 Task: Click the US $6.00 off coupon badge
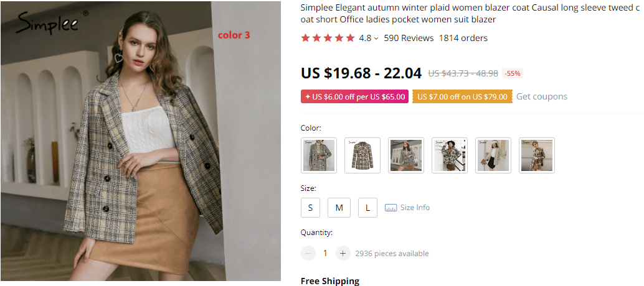(x=354, y=96)
